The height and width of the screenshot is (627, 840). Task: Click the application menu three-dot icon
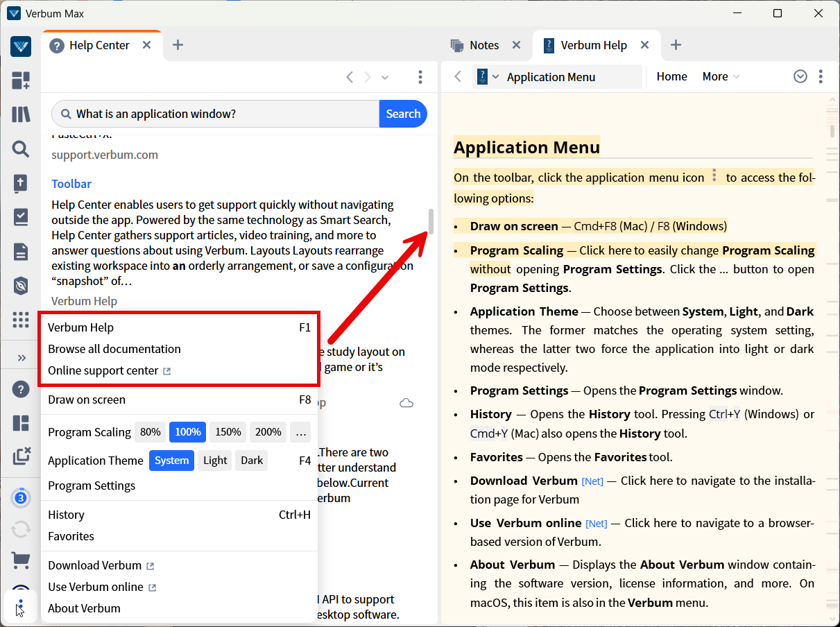click(x=21, y=606)
